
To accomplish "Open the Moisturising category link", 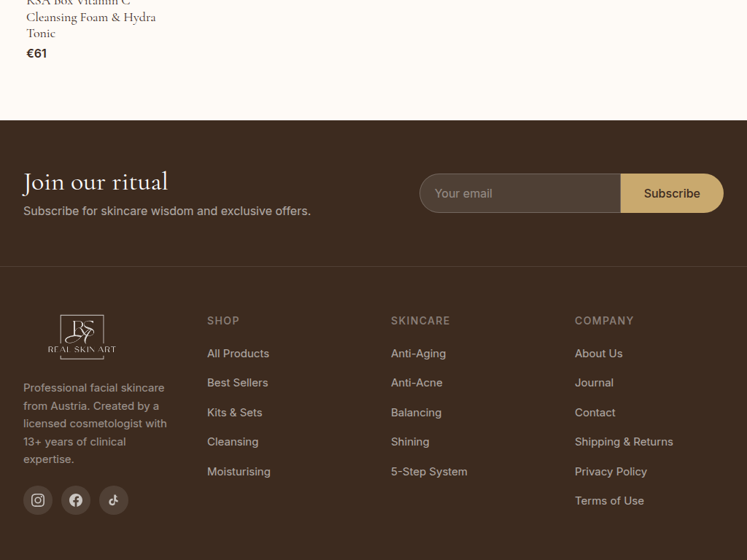I will click(x=239, y=472).
